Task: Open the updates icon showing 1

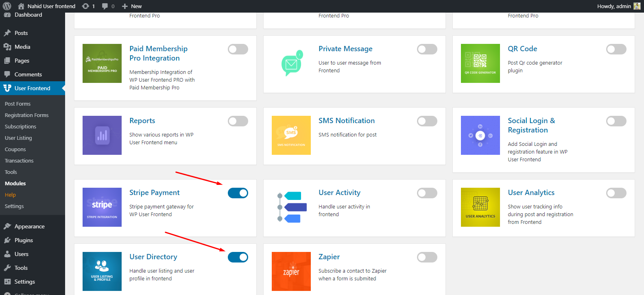Action: [x=85, y=6]
